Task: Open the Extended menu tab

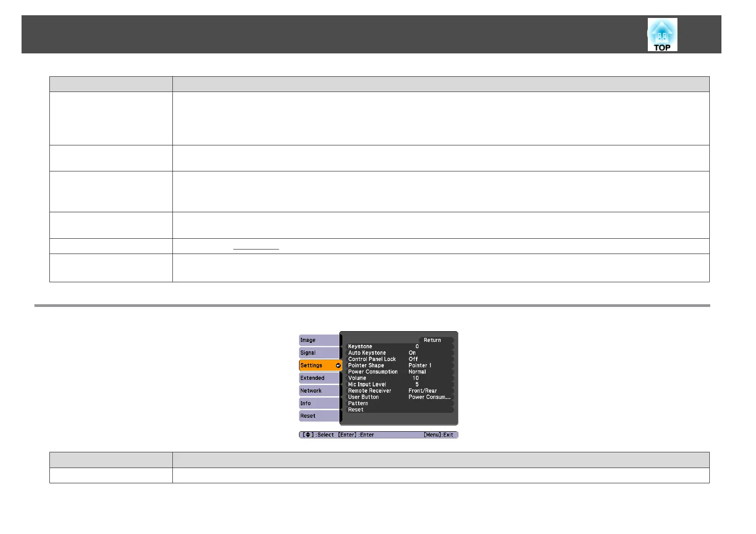Action: tap(319, 378)
